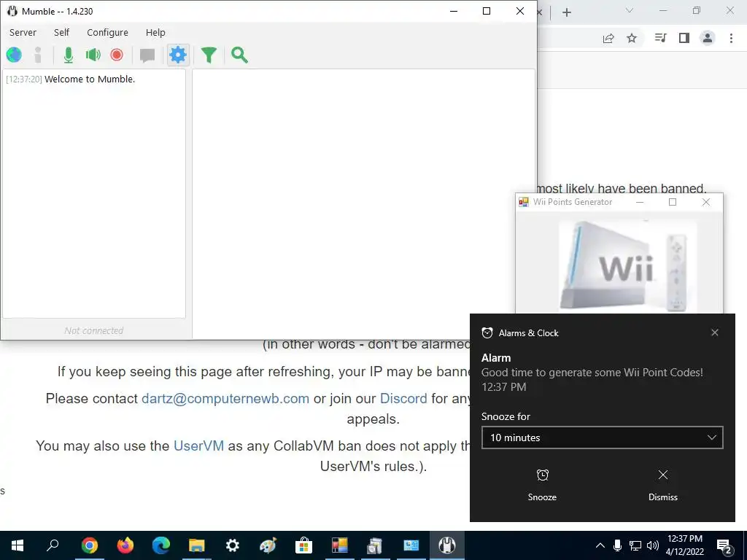
Task: Open the Help menu in Mumble
Action: (155, 32)
